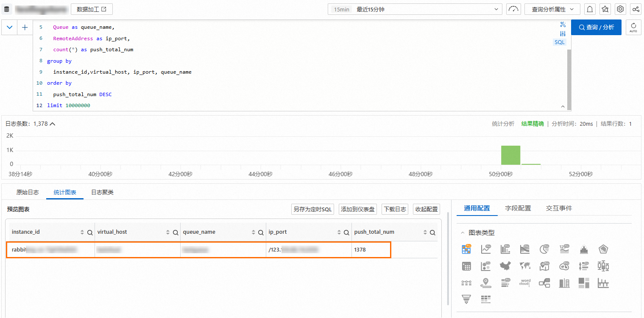Click the query editor vertical scrollbar
This screenshot has height=318, width=644.
569,80
